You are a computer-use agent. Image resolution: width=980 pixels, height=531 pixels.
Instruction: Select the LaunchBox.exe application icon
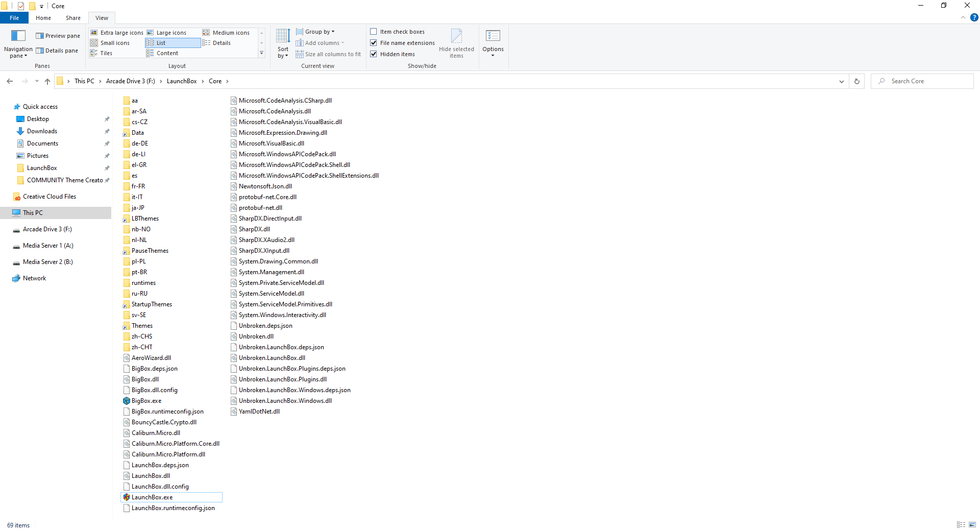[127, 497]
